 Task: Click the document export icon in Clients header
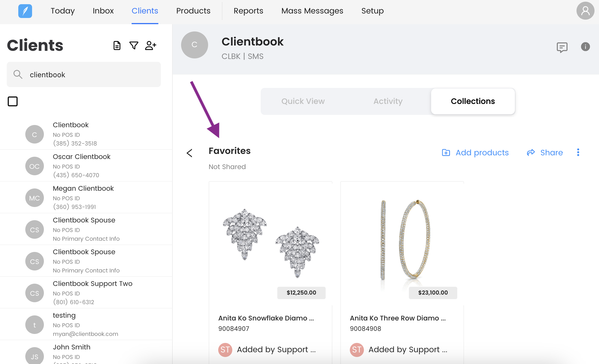click(117, 45)
